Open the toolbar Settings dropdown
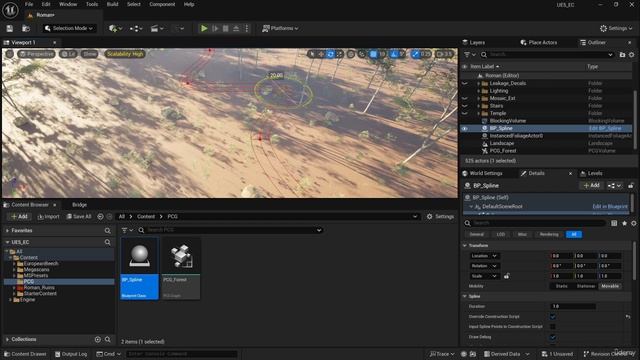Screen dimensions: 640x360 pos(616,28)
